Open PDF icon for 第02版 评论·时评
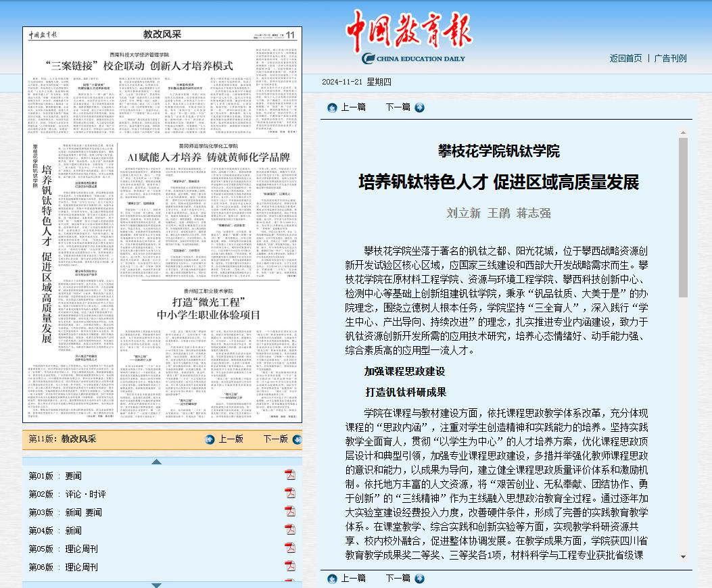 click(x=290, y=493)
